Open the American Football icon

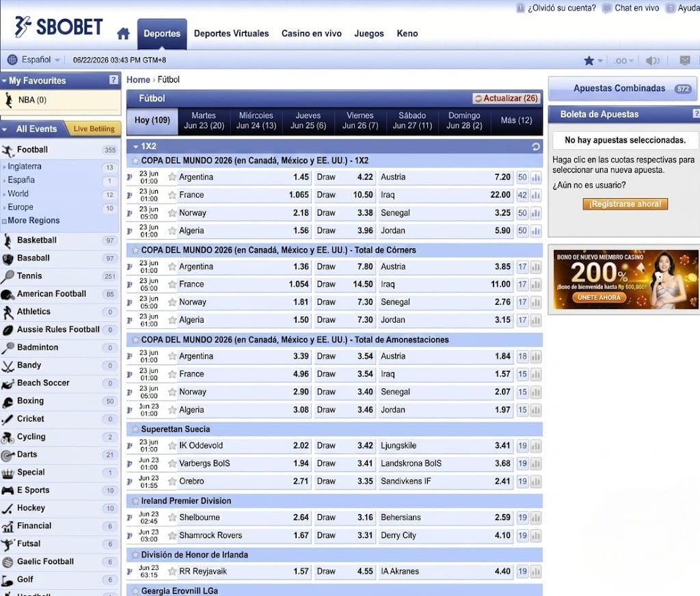pyautogui.click(x=8, y=294)
